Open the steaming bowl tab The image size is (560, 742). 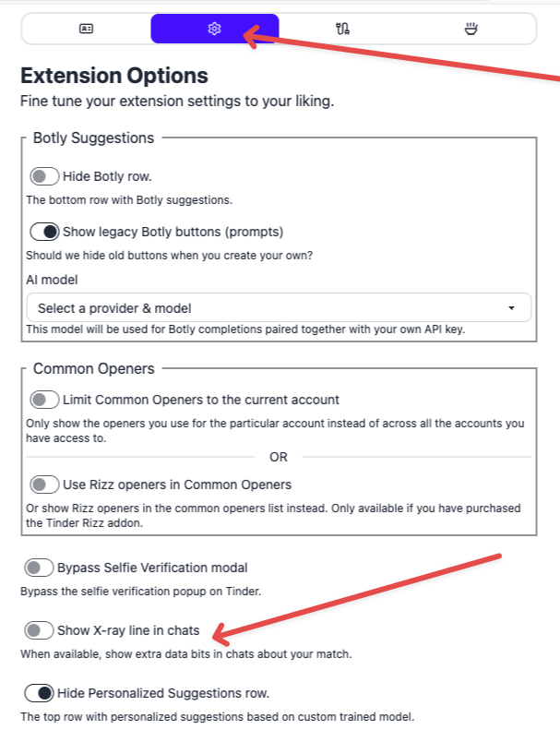coord(471,29)
